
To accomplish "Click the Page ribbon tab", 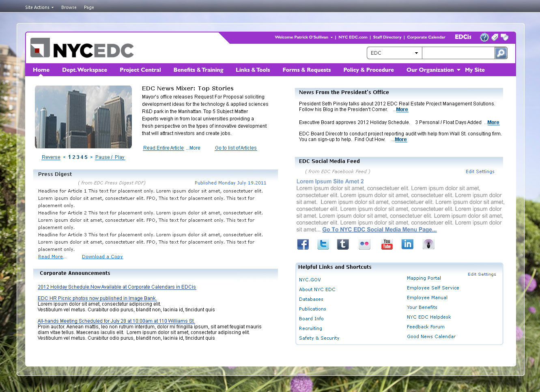I will (89, 7).
